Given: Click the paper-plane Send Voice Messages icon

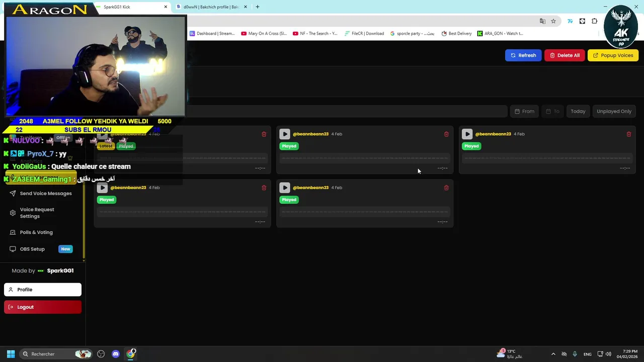Looking at the screenshot, I should tap(13, 194).
